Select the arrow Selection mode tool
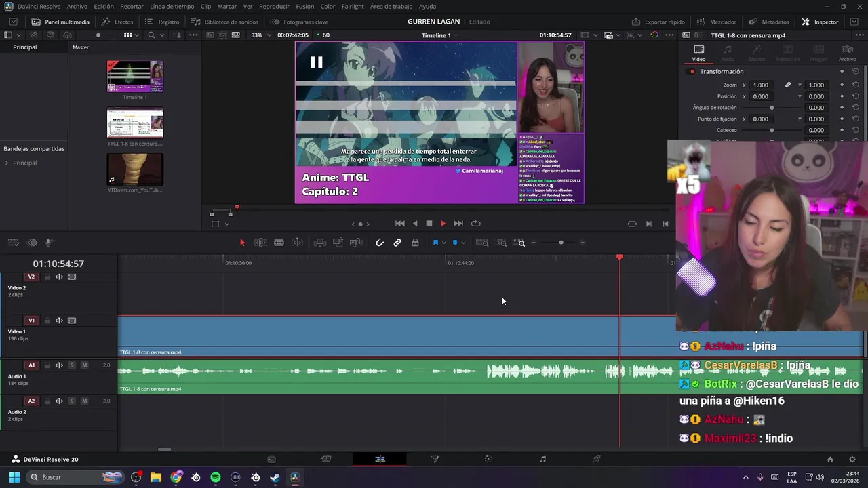Viewport: 868px width, 488px height. [x=242, y=243]
